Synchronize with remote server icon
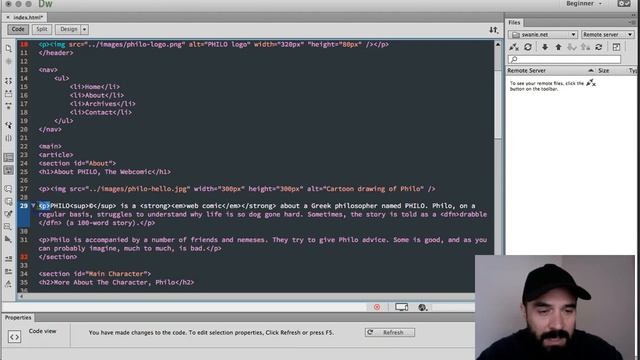 pyautogui.click(x=599, y=47)
